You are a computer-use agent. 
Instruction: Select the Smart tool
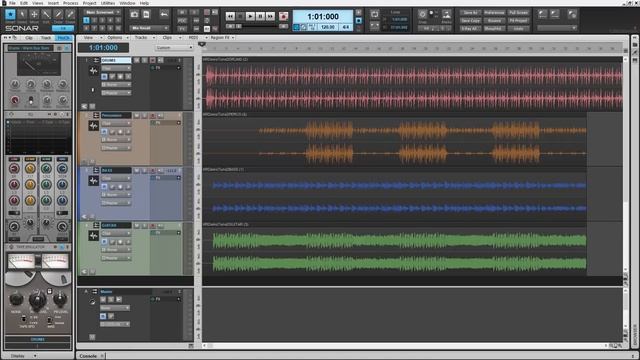[10, 15]
